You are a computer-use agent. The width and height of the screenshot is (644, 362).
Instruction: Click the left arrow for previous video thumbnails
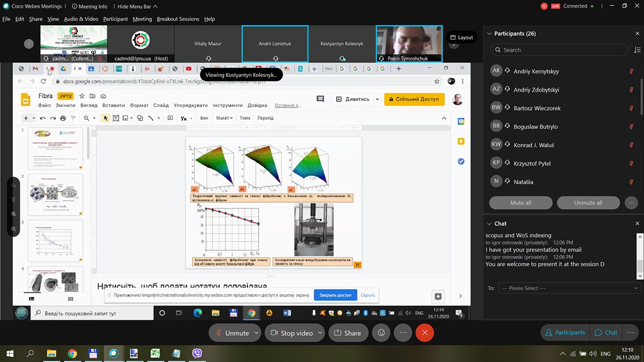(29, 44)
